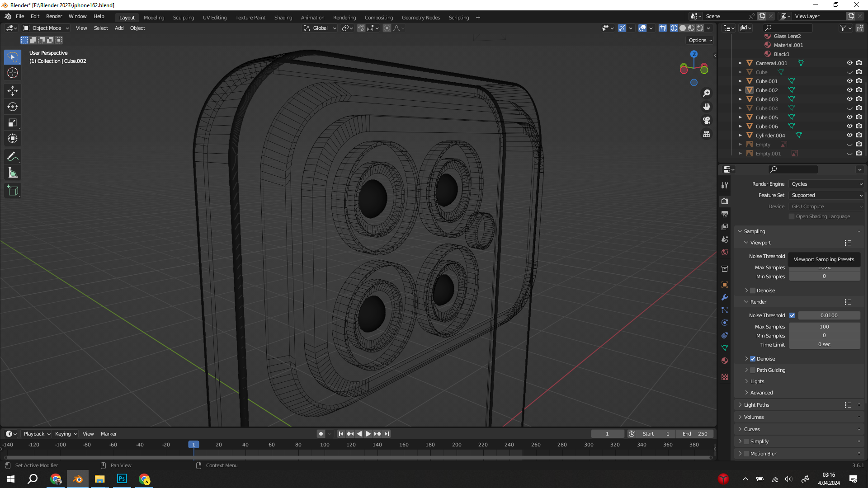Select the Move tool in the toolbar

coord(13,91)
